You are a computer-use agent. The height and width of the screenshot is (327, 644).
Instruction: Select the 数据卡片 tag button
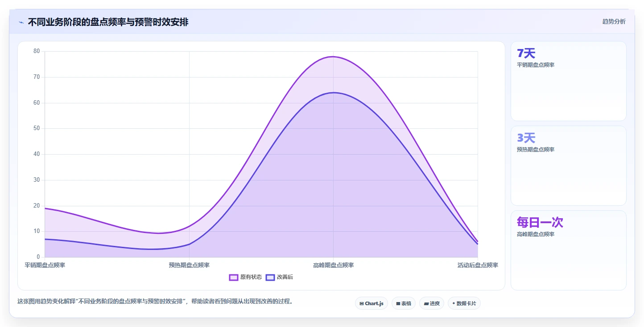(x=464, y=303)
